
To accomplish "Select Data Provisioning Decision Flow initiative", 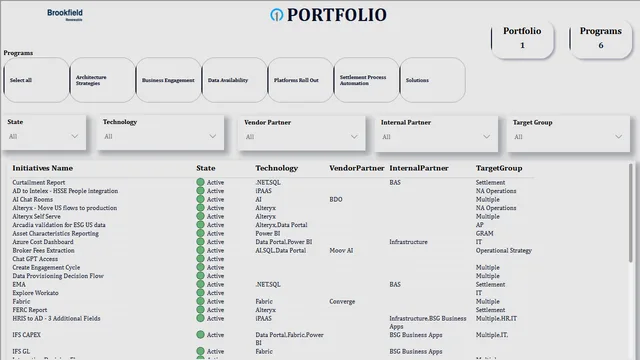I will (x=58, y=276).
